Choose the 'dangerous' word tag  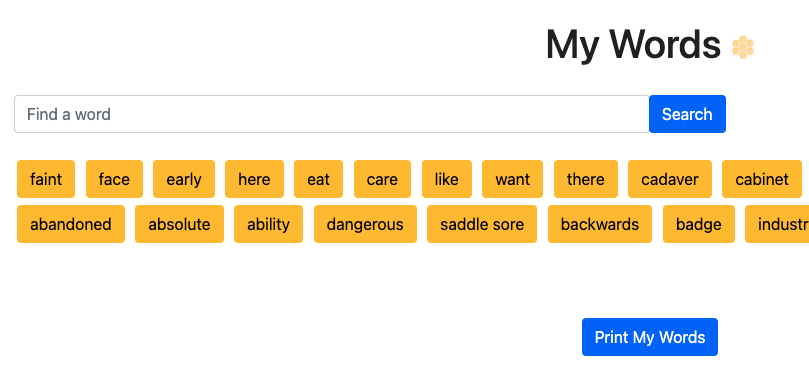point(365,224)
